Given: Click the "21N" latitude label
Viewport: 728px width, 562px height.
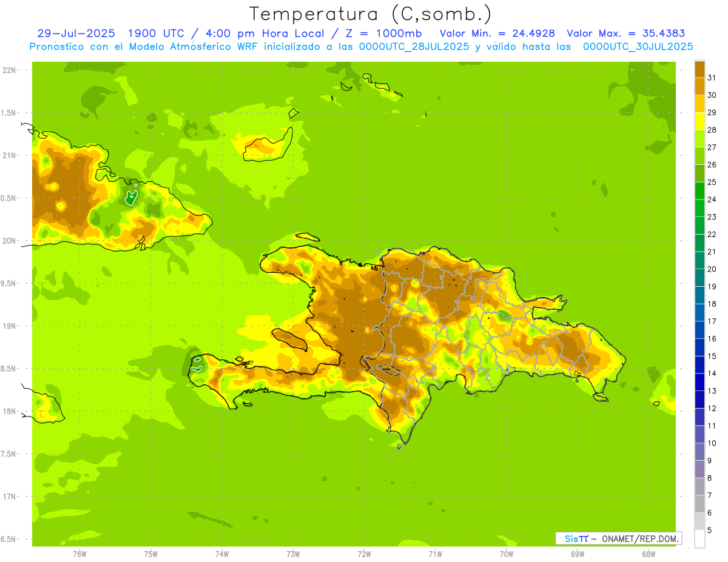Looking at the screenshot, I should [x=10, y=155].
